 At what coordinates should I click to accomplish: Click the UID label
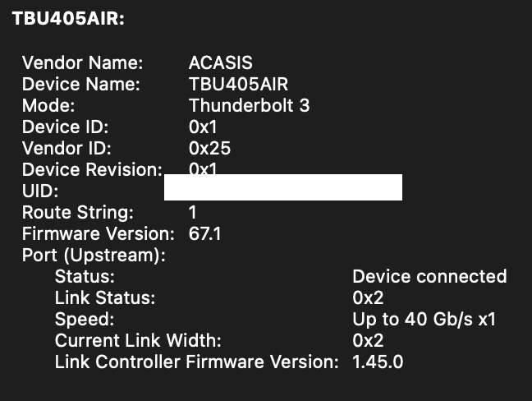coord(38,191)
